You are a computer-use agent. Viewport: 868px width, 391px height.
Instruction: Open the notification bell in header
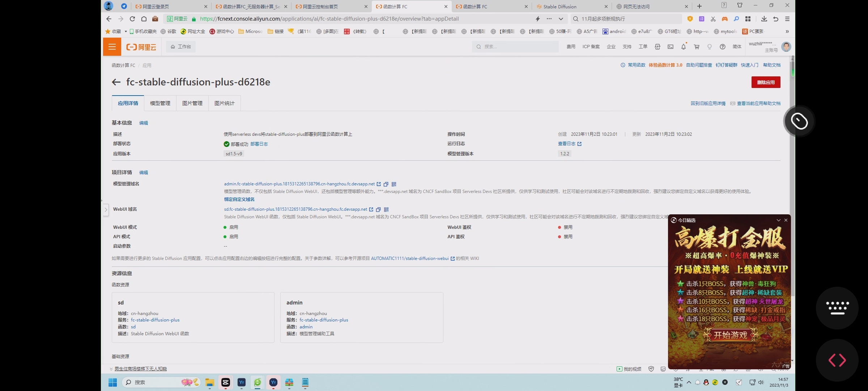point(684,47)
